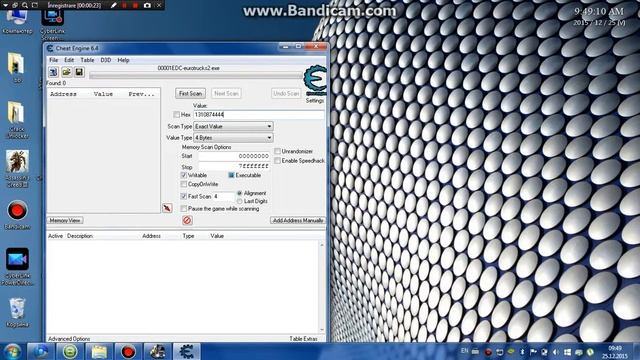Open the file explorer taskbar icon
Image resolution: width=640 pixels, height=360 pixels.
coord(99,351)
